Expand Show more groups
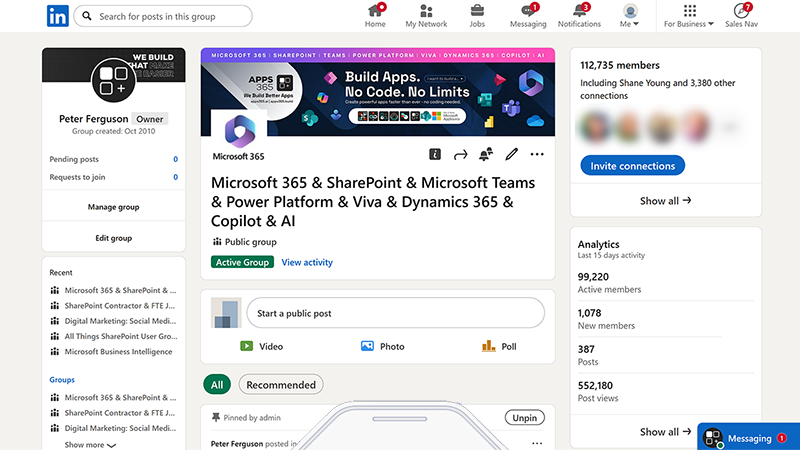The height and width of the screenshot is (450, 800). click(90, 444)
